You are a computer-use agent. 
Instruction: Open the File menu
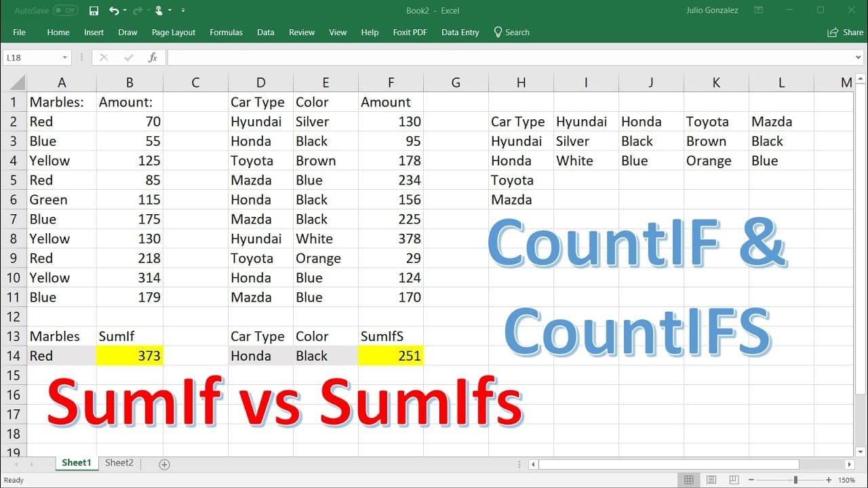click(x=19, y=33)
